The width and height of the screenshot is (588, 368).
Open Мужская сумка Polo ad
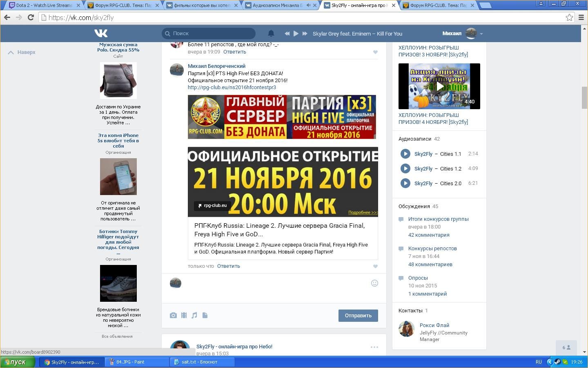tap(118, 47)
